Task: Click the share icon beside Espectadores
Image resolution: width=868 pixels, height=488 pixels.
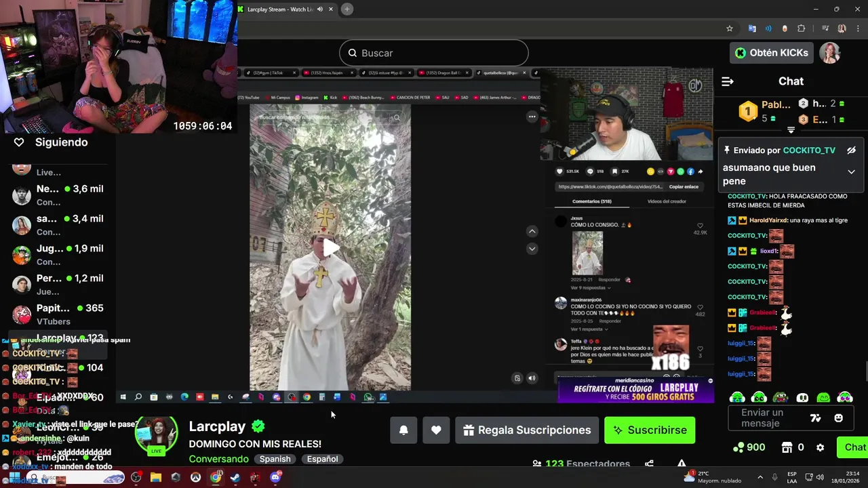Action: (649, 464)
